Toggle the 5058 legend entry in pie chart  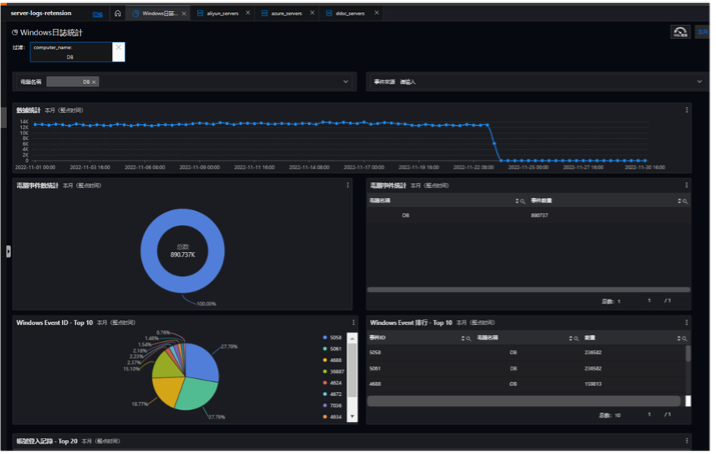tap(332, 338)
